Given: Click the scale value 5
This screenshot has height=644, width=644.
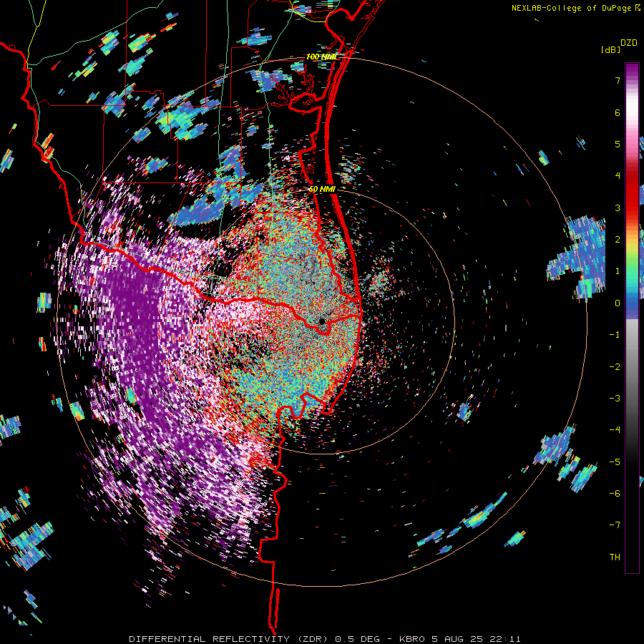Looking at the screenshot, I should [x=618, y=144].
